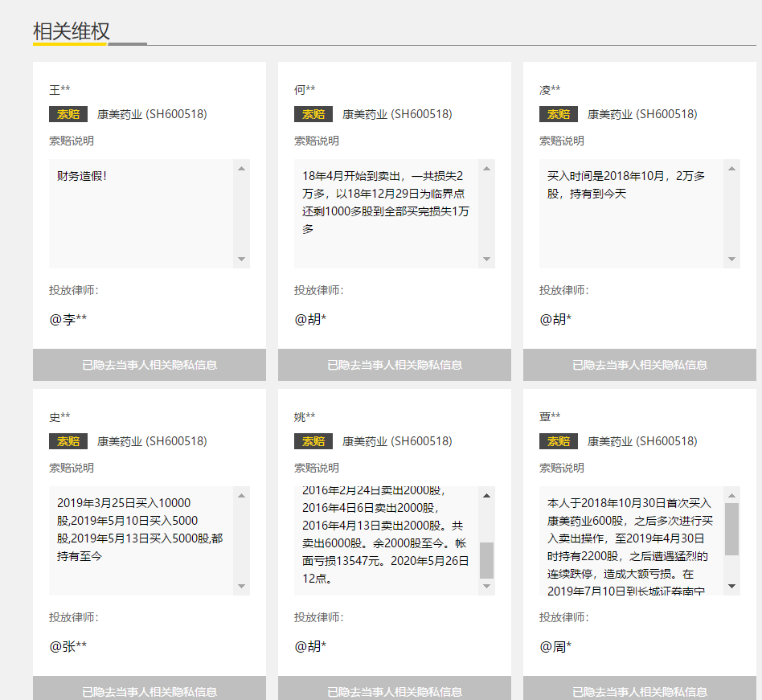Click 索赔 badge on 姚** card
The width and height of the screenshot is (762, 700).
313,441
